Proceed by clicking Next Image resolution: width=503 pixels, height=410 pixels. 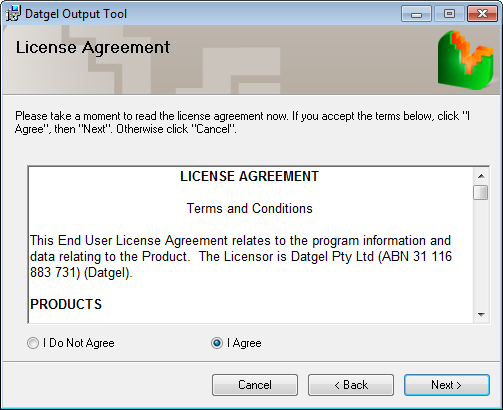click(x=447, y=385)
